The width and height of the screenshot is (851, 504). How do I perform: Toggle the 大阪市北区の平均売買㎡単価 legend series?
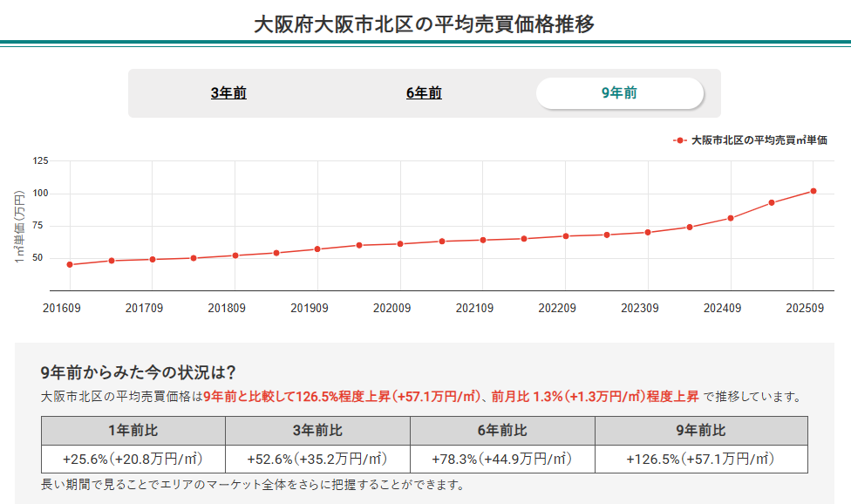[758, 140]
